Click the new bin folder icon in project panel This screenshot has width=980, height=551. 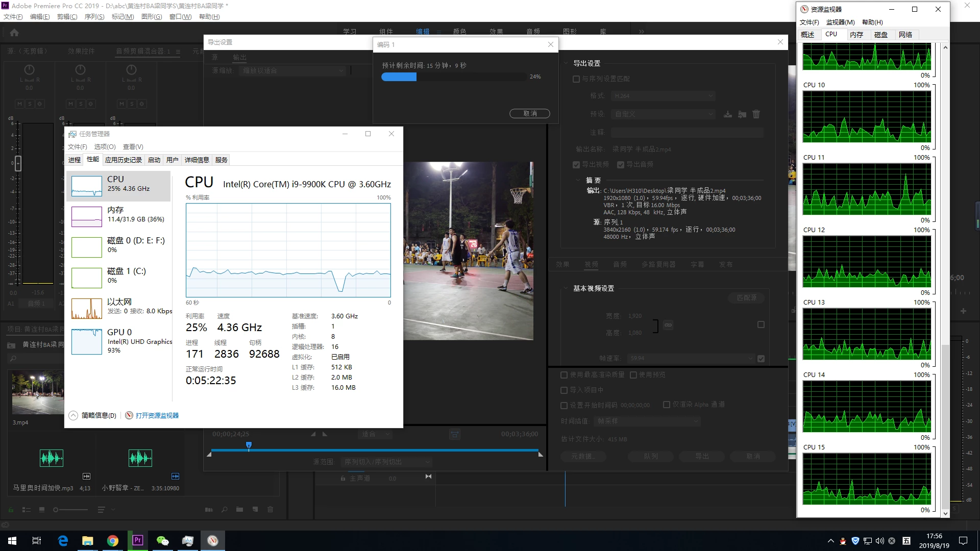pyautogui.click(x=240, y=509)
